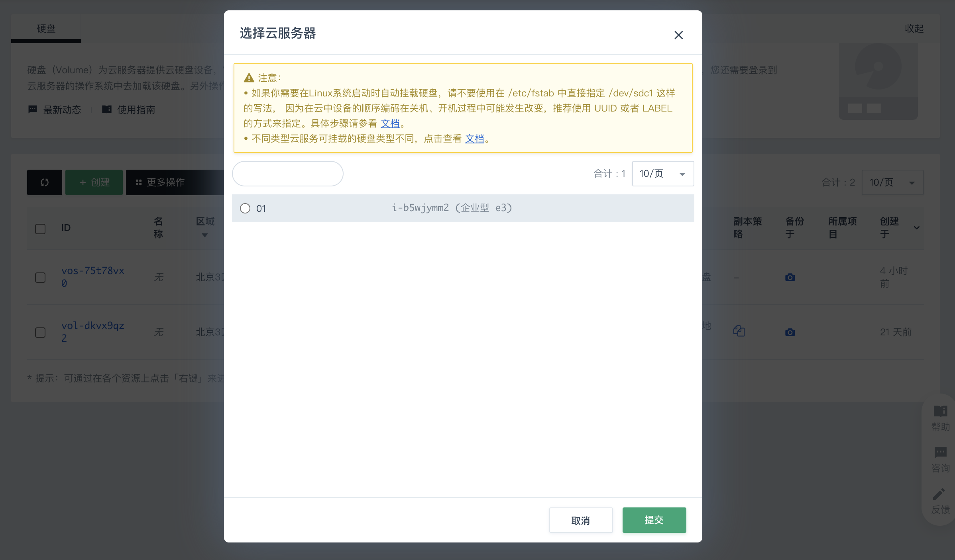Image resolution: width=955 pixels, height=560 pixels.
Task: Open the 使用指南 guide link
Action: 129,110
